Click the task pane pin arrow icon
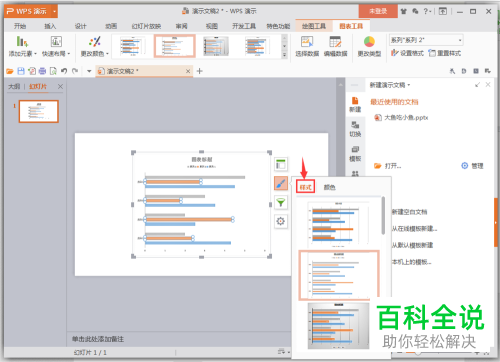The width and height of the screenshot is (500, 362). coord(477,85)
